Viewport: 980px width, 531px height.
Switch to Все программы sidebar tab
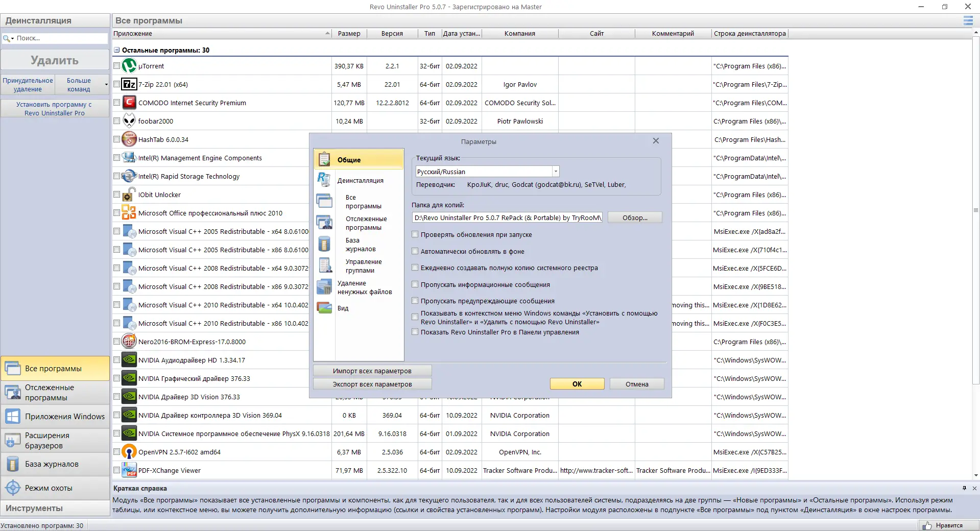coord(55,368)
